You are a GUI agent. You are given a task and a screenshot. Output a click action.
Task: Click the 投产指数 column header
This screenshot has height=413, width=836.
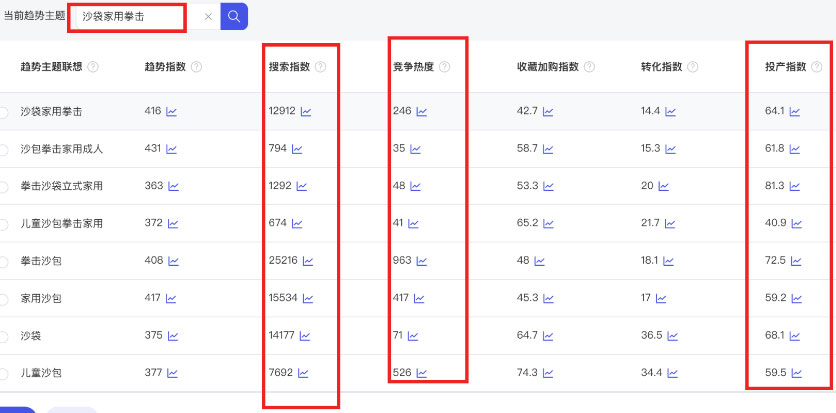pyautogui.click(x=786, y=67)
